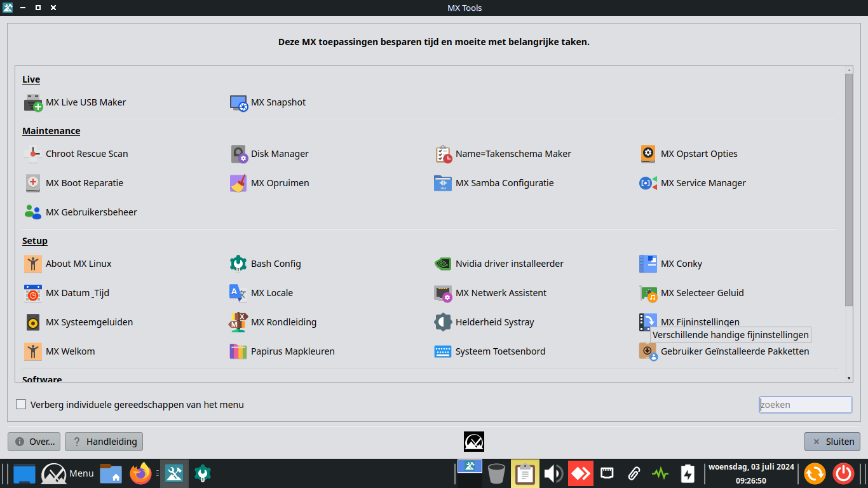
Task: Open the Handleiding help button
Action: (x=104, y=442)
